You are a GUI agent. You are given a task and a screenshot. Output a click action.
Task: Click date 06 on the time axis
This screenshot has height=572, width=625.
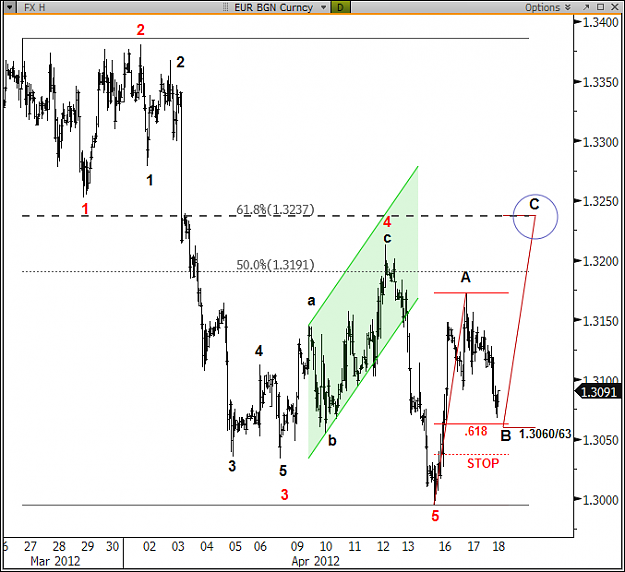click(x=260, y=546)
